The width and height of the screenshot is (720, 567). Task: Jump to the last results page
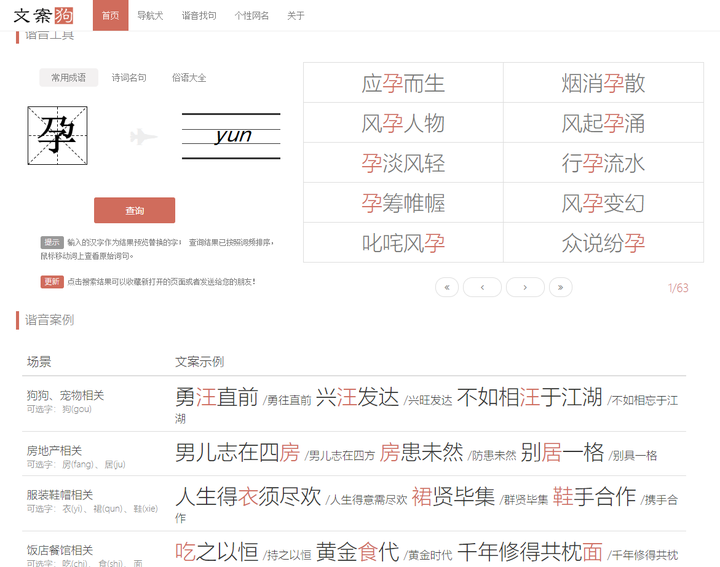coord(560,288)
